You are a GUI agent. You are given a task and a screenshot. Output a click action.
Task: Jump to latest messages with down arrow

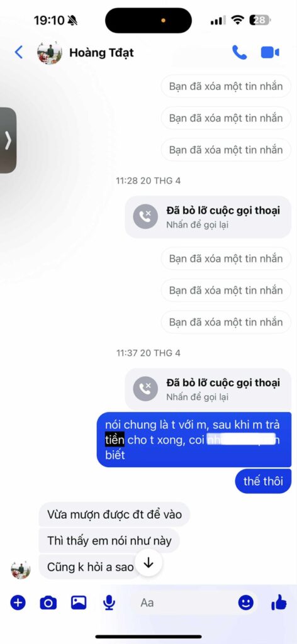(x=148, y=563)
